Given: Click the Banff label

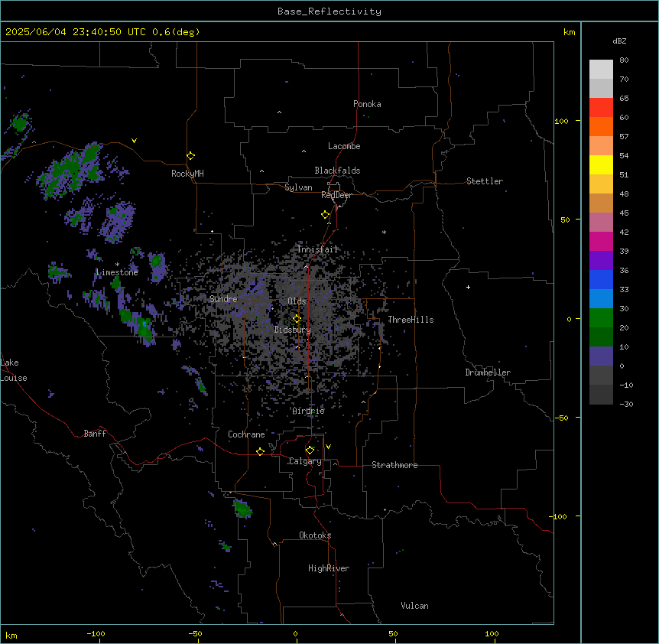Looking at the screenshot, I should 95,434.
